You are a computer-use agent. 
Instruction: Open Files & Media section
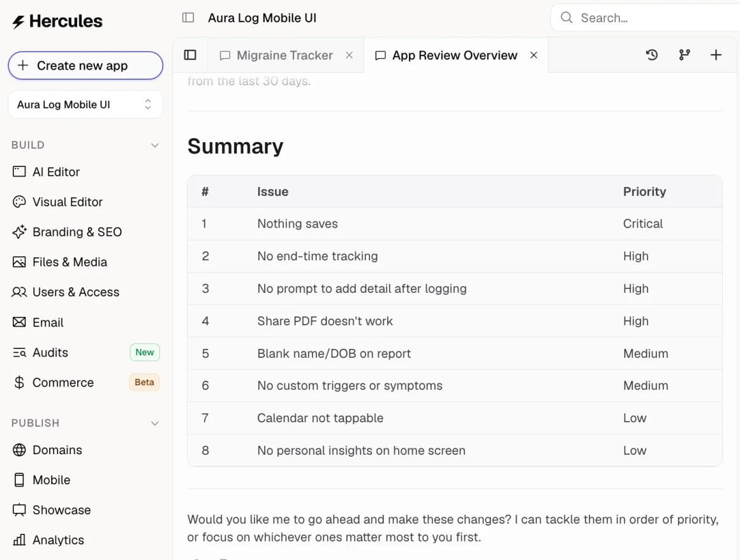[70, 262]
